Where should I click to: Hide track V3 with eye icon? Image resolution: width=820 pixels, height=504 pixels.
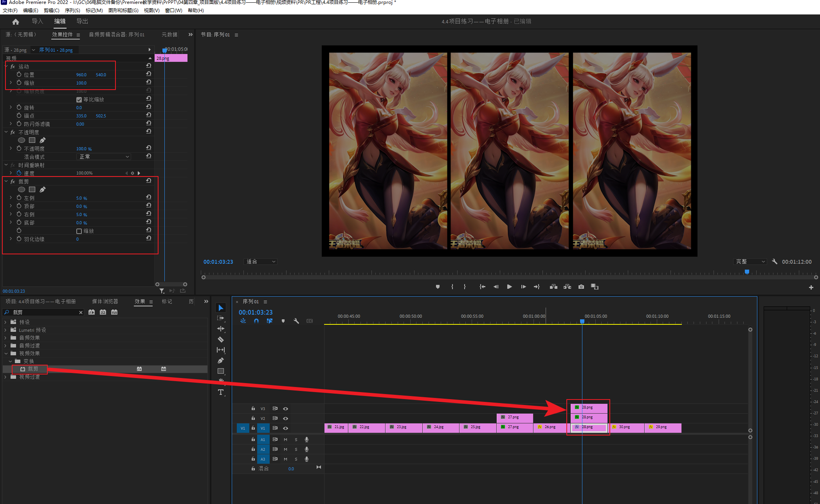tap(286, 409)
